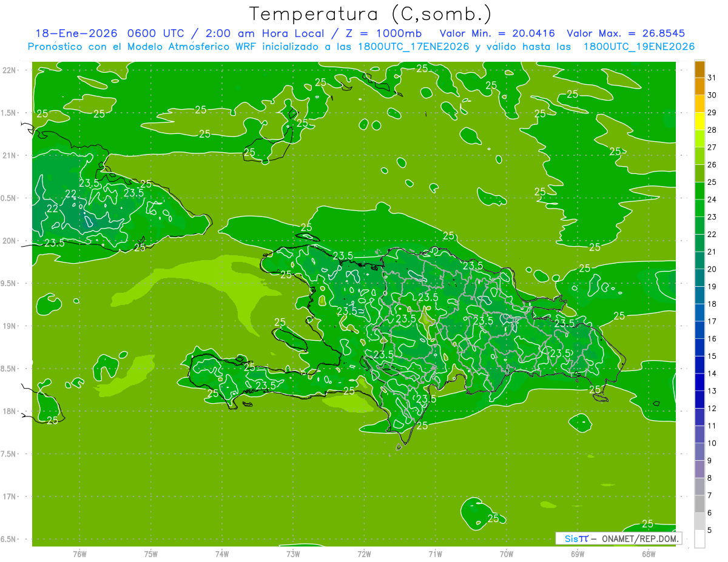Click the '69W' longitude axis label
This screenshot has width=728, height=562.
point(578,554)
